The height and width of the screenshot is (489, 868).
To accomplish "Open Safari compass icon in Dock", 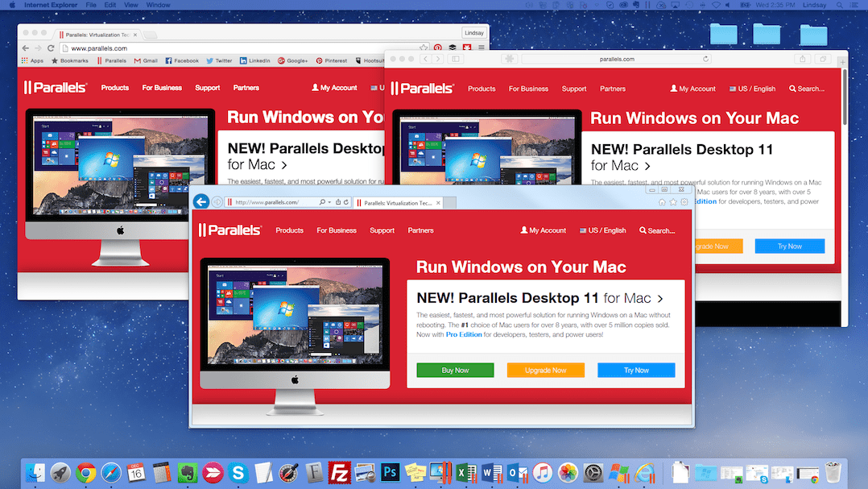I will click(111, 472).
